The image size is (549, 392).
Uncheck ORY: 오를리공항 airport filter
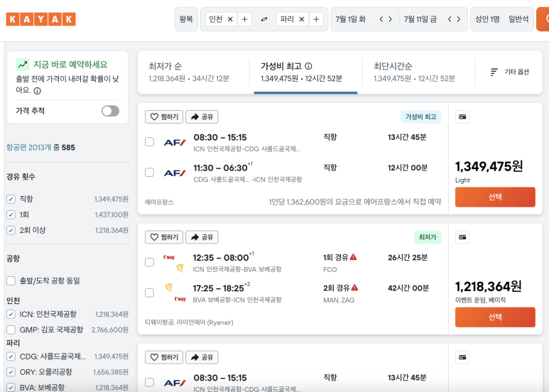(11, 372)
